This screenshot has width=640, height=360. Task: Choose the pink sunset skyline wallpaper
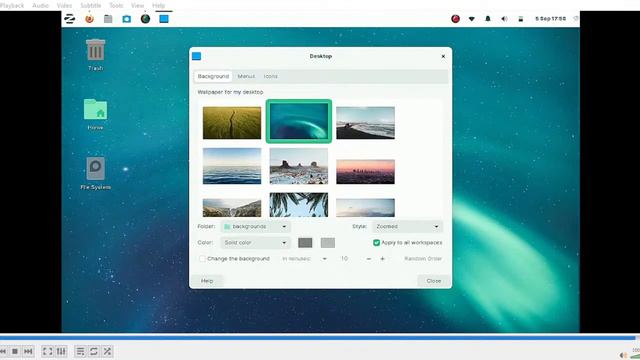click(x=365, y=171)
